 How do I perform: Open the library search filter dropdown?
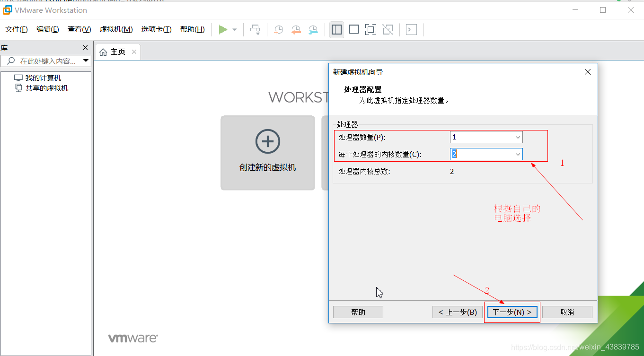tap(86, 61)
